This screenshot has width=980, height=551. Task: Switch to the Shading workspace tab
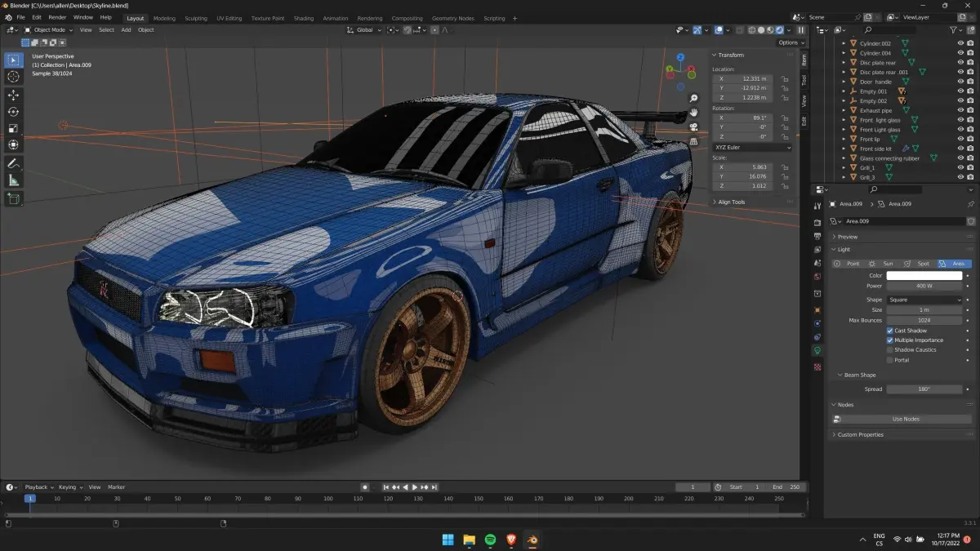coord(303,18)
